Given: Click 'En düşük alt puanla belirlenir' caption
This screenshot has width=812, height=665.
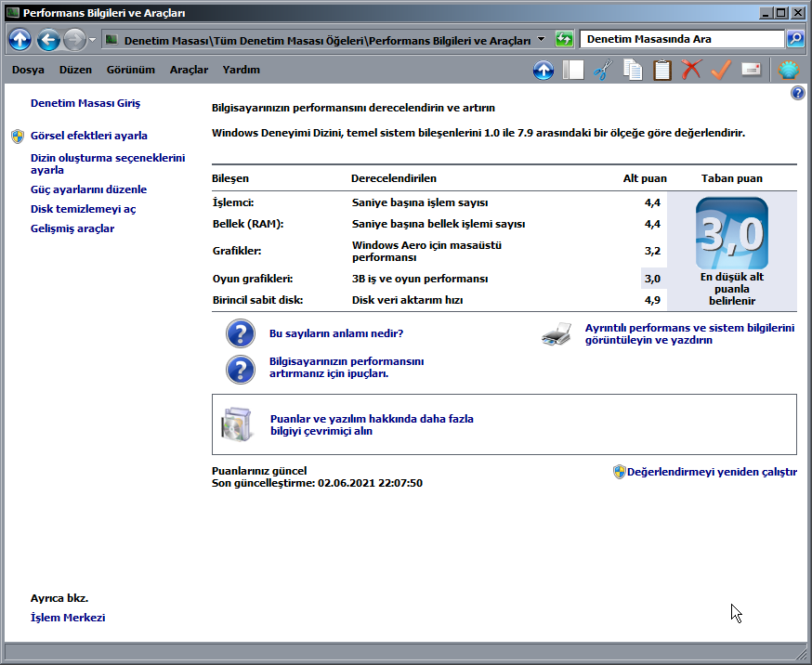Looking at the screenshot, I should click(x=732, y=289).
